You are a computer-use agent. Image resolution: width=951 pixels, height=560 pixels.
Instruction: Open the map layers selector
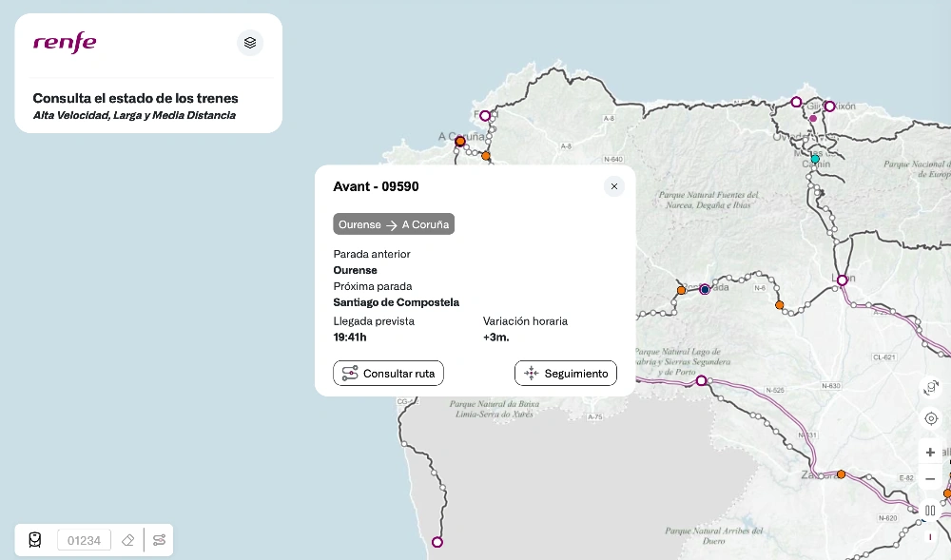(x=249, y=43)
